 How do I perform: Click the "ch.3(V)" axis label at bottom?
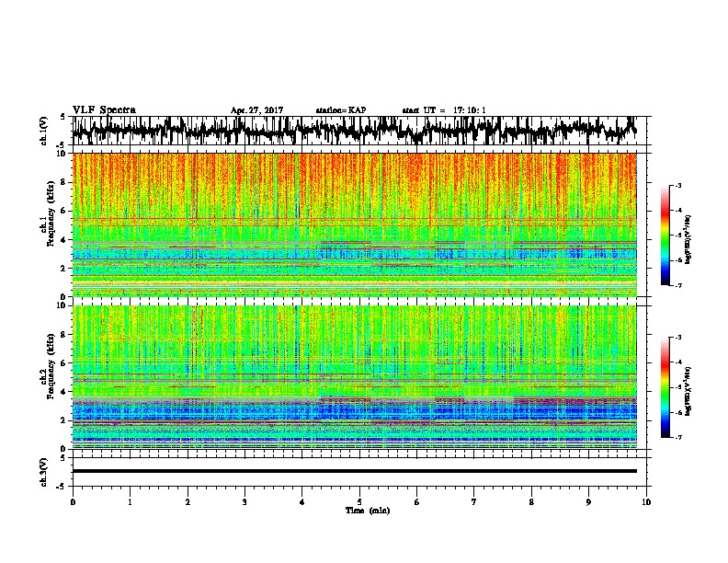coord(44,472)
